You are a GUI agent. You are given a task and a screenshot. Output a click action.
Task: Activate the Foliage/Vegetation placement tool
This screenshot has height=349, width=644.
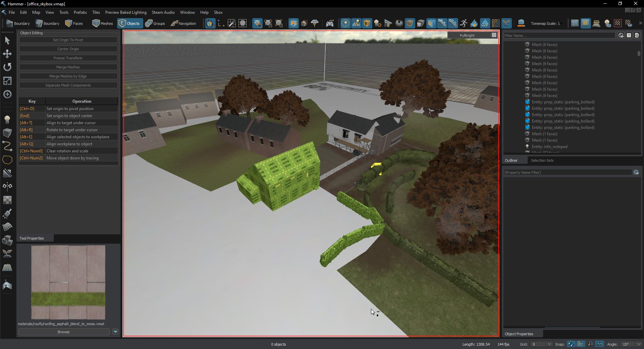tap(7, 254)
